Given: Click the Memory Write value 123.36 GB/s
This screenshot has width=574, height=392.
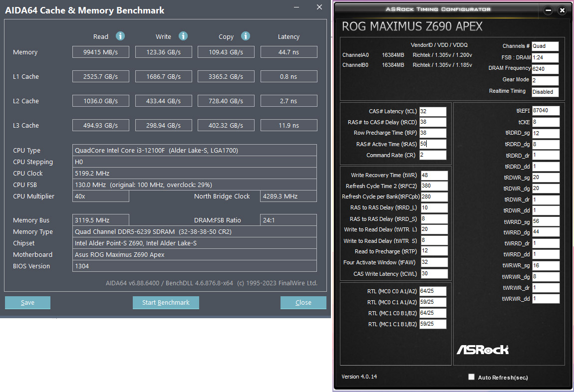Looking at the screenshot, I should point(164,52).
